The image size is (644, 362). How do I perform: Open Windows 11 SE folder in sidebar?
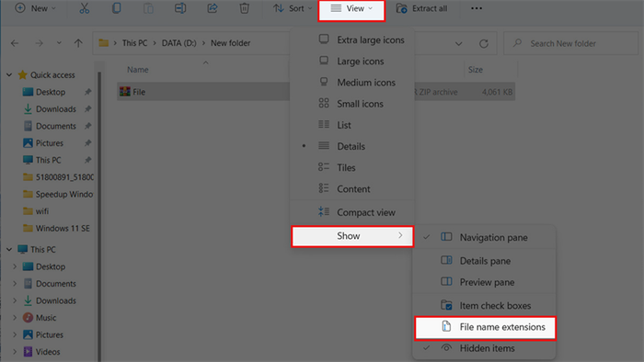pyautogui.click(x=56, y=229)
